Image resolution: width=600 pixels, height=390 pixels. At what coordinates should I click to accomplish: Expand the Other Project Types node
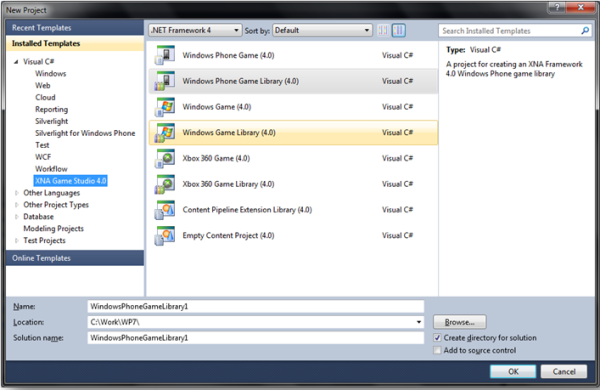[16, 205]
